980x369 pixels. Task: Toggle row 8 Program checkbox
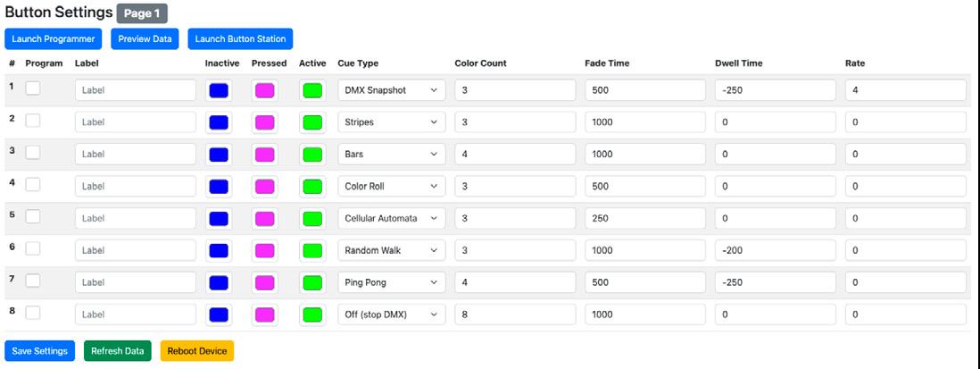coord(33,314)
